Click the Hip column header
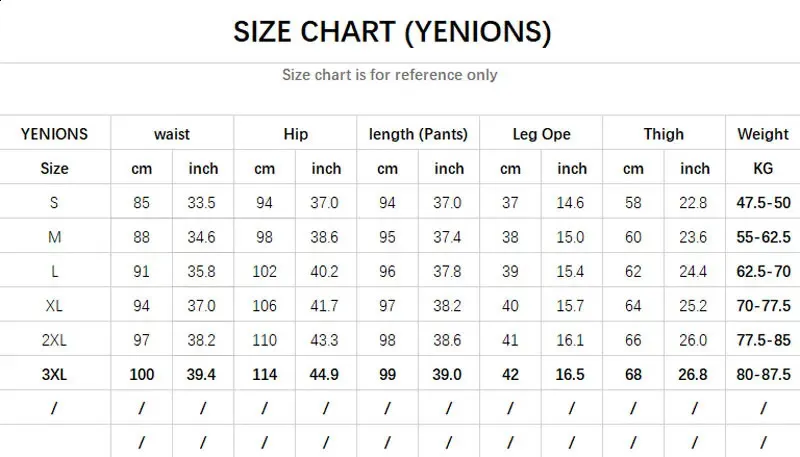Viewport: 800px width, 457px height. tap(295, 134)
